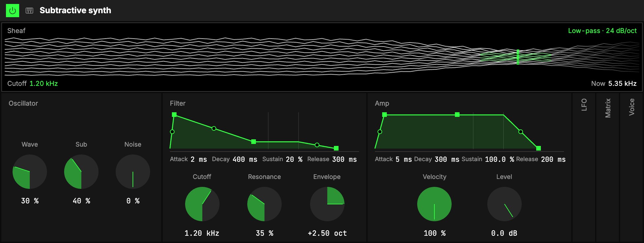Click the Amp Level knob
Image resolution: width=644 pixels, height=243 pixels.
point(504,204)
